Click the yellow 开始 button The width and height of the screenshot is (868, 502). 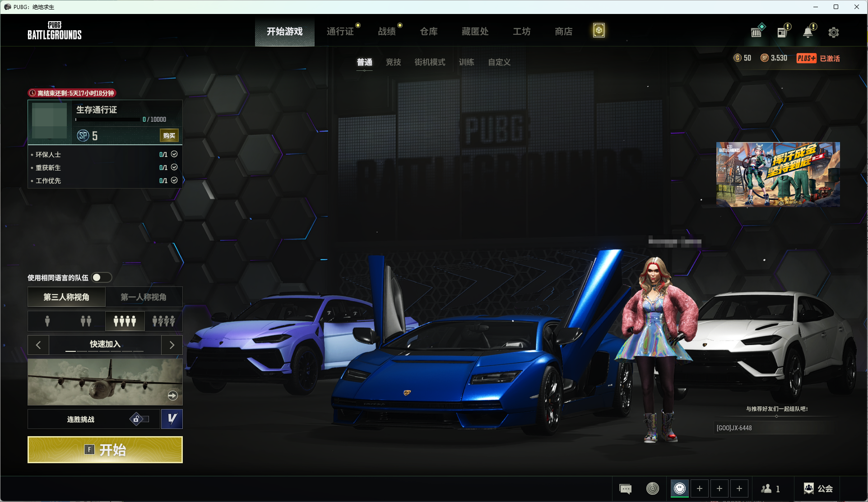[x=105, y=450]
